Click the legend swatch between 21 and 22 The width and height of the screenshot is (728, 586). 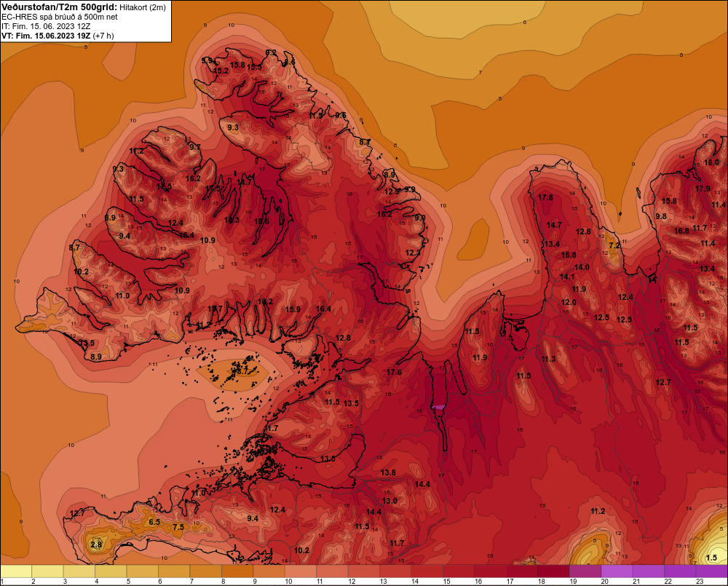[648, 571]
